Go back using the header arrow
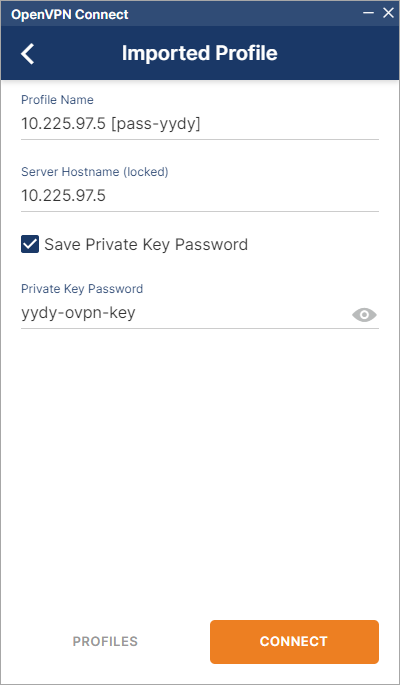 pos(28,54)
